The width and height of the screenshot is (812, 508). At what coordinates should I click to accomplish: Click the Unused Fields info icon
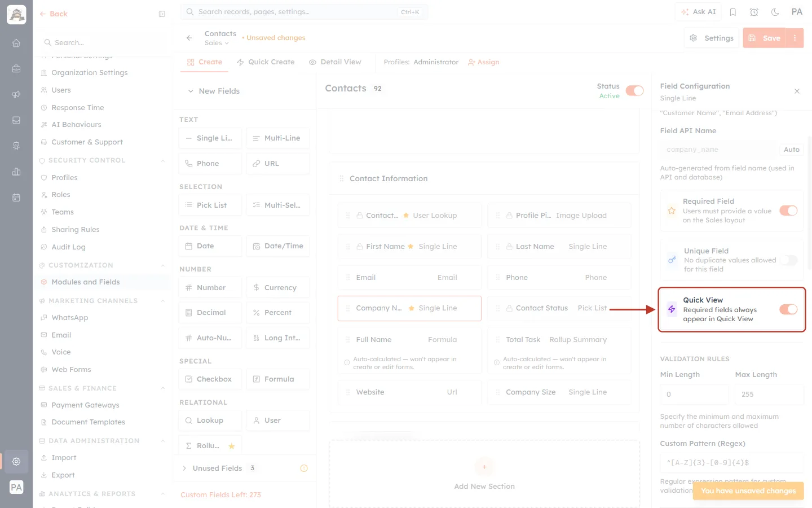pos(304,468)
